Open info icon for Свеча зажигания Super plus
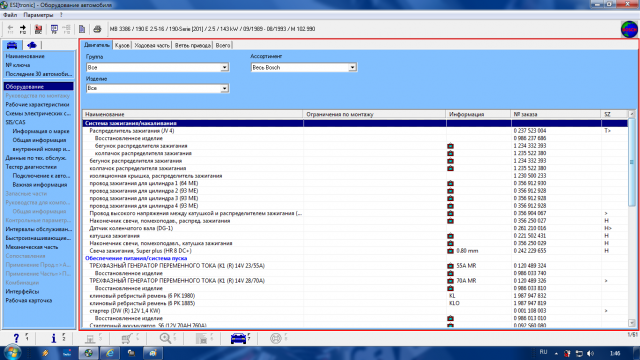Viewport: 640px width, 360px height. [450, 251]
